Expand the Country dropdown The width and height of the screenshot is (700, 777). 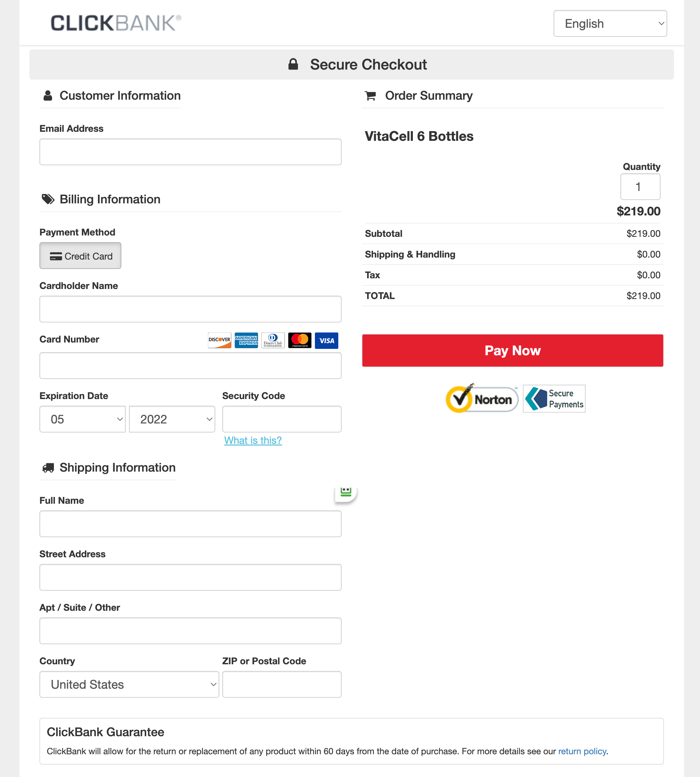pyautogui.click(x=129, y=684)
